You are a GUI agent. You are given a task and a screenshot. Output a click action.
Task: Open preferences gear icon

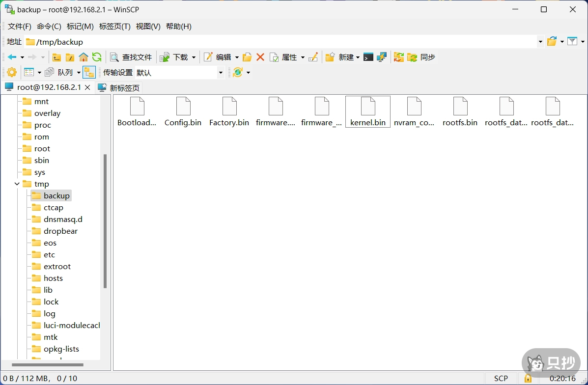tap(12, 73)
